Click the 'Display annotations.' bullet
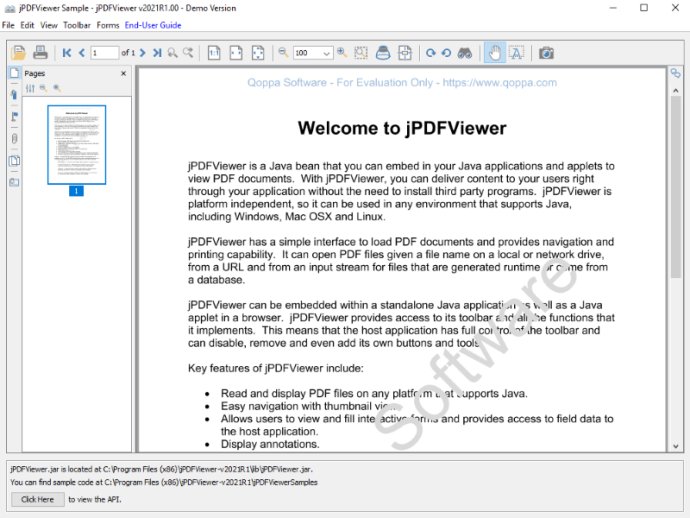The width and height of the screenshot is (690, 518). point(270,444)
